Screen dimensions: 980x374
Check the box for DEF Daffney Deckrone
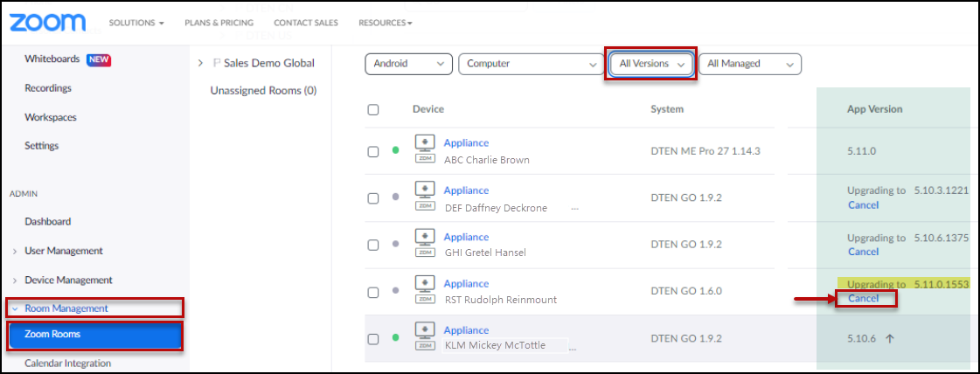pos(373,198)
